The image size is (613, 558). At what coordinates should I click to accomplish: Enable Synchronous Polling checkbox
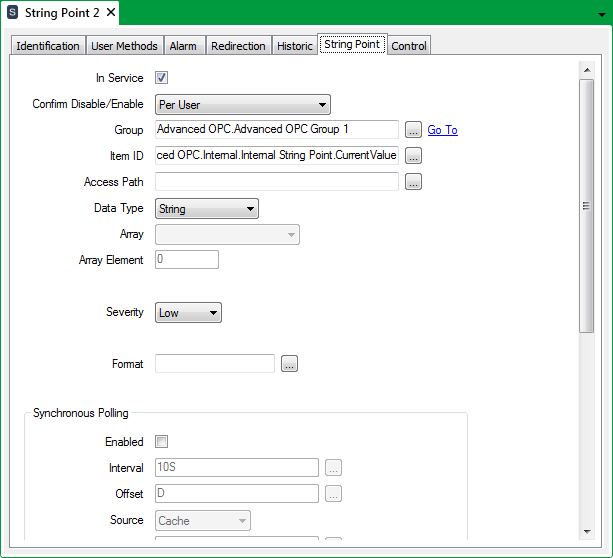162,442
